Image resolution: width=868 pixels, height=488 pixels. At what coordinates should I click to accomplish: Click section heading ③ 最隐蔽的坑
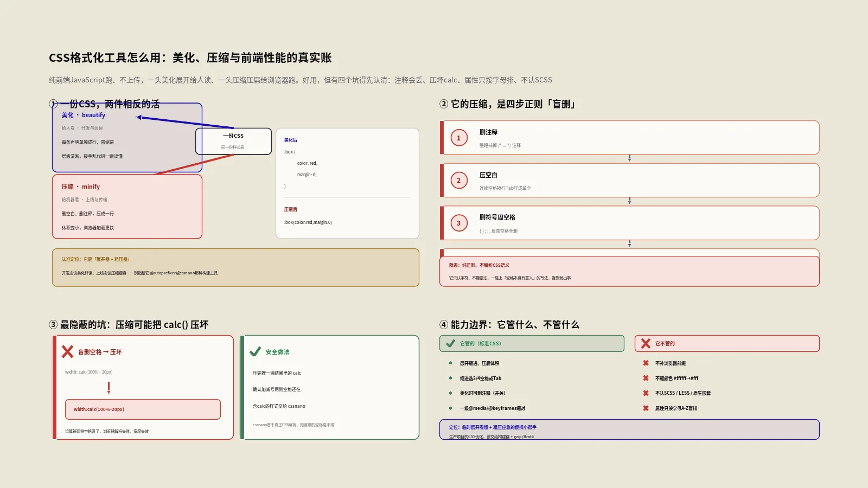[129, 325]
